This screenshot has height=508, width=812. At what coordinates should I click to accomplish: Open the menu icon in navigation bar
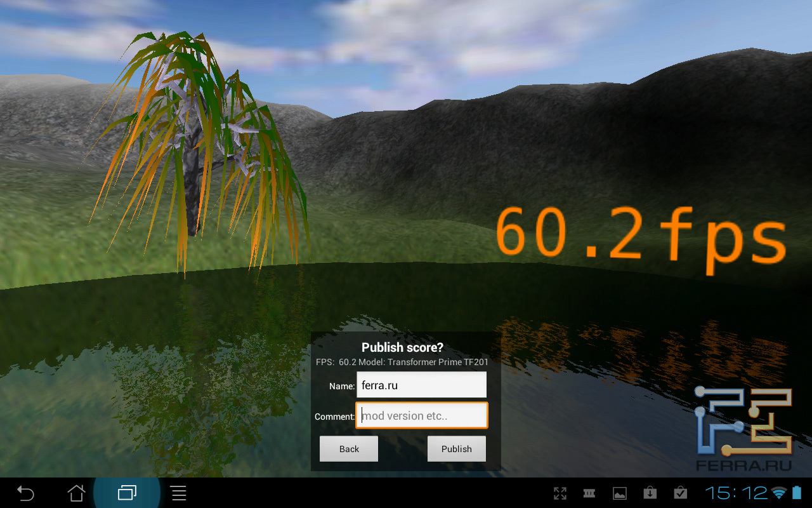tap(179, 493)
